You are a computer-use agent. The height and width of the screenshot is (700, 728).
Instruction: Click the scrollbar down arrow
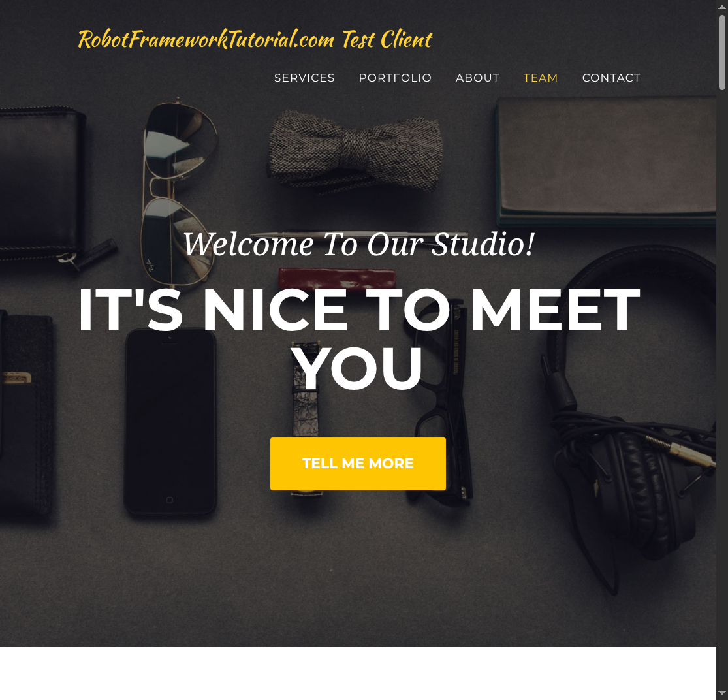[x=722, y=693]
